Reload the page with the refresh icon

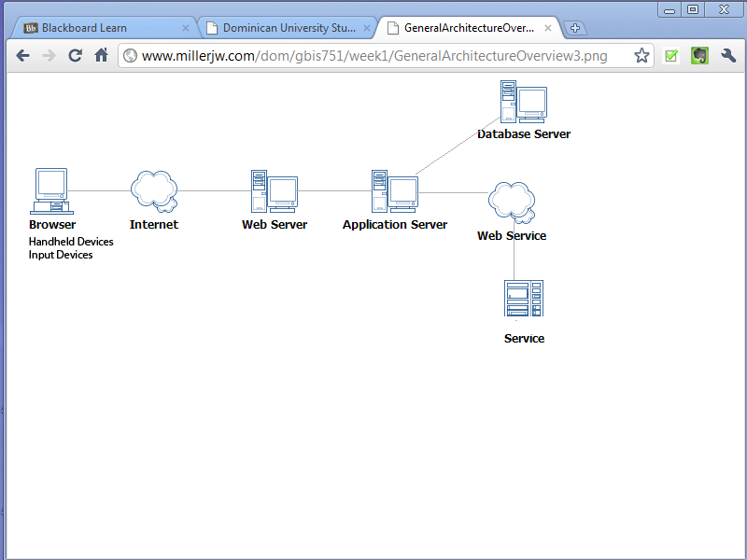[76, 56]
